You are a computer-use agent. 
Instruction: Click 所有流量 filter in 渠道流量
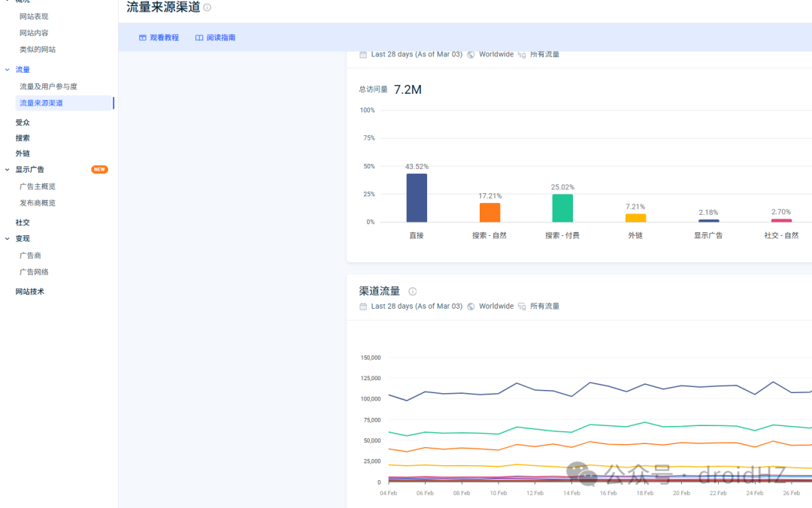[x=544, y=307]
